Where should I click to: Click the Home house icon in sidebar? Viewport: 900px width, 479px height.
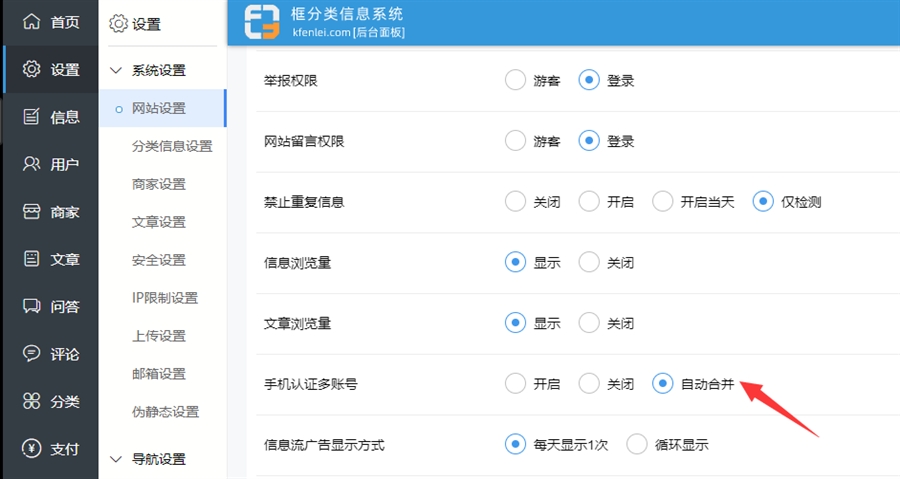tap(32, 21)
